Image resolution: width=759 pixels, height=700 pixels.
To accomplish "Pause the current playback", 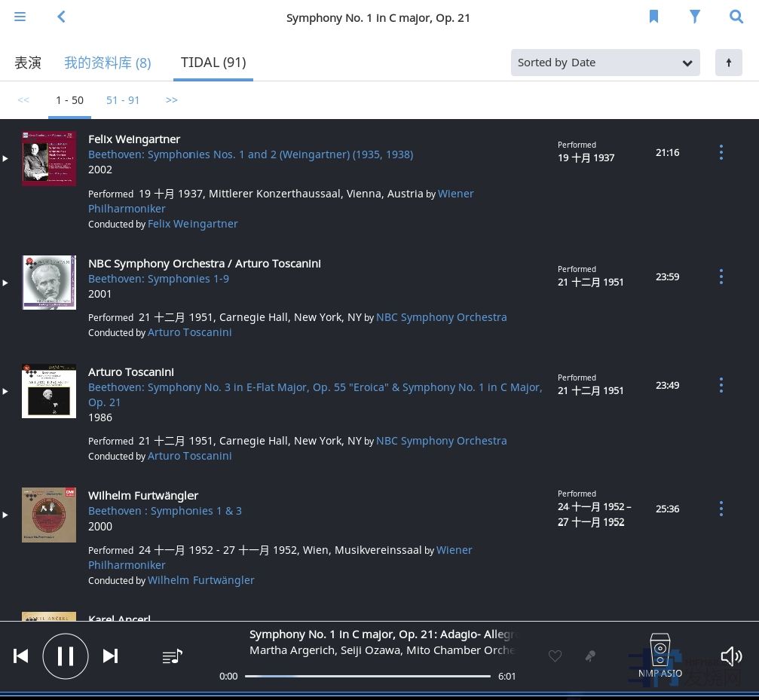I will (66, 656).
